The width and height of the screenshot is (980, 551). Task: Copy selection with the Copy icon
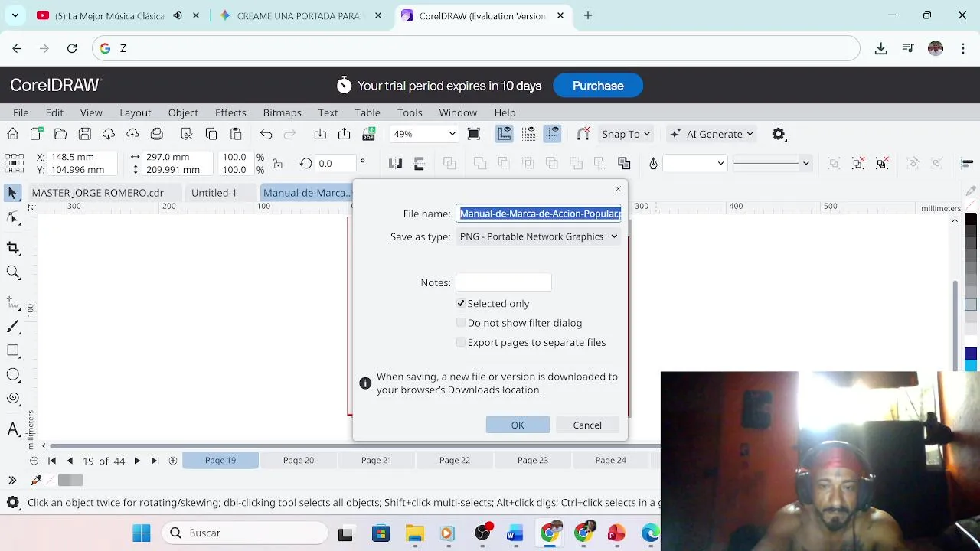tap(211, 134)
